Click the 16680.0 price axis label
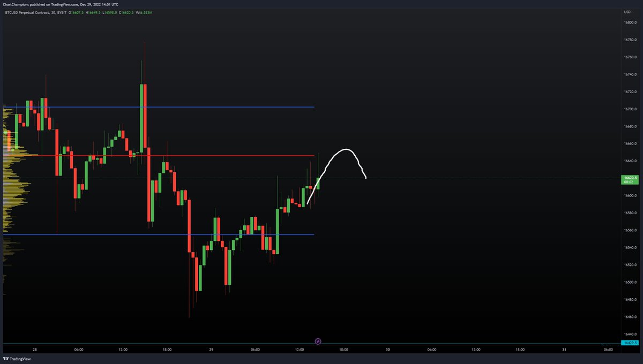 629,126
